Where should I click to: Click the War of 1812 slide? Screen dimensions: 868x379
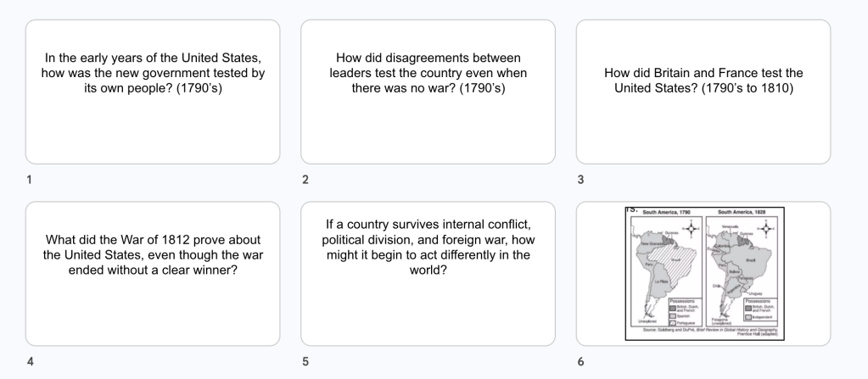153,273
